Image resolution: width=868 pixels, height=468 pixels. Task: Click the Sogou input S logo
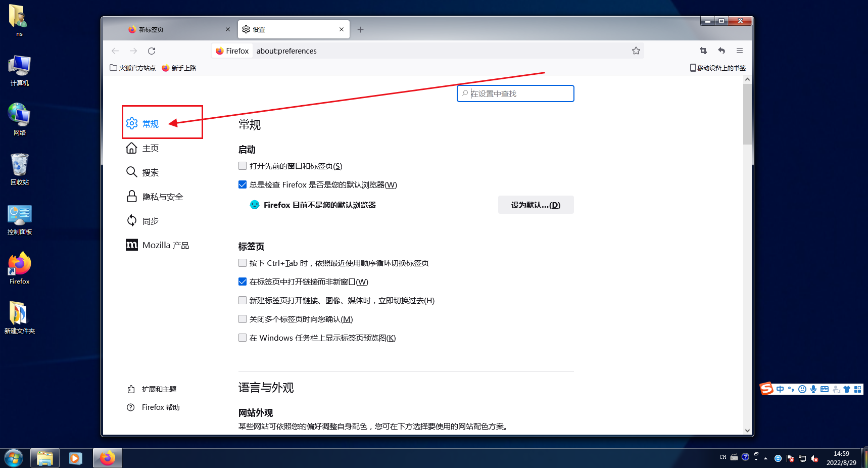(x=767, y=388)
